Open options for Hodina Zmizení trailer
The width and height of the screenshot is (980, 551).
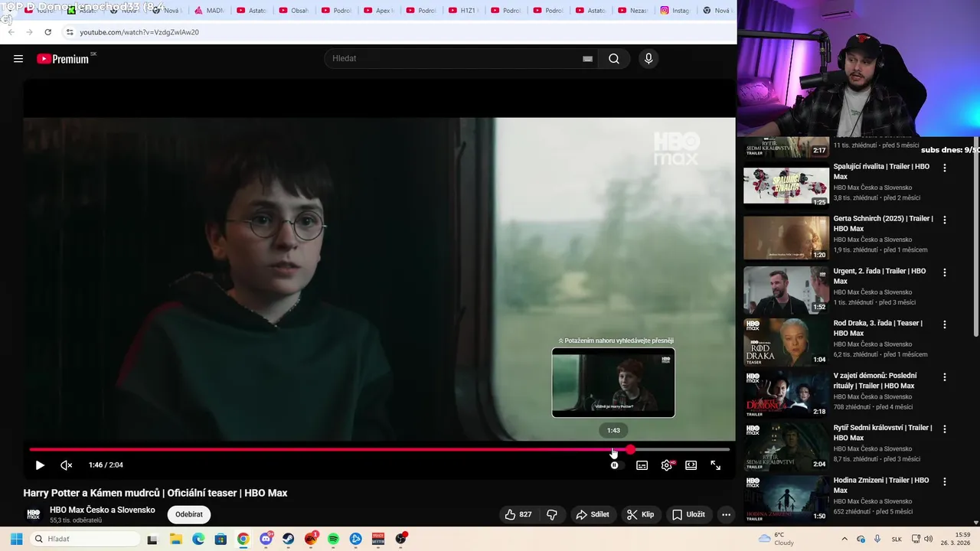tap(945, 481)
